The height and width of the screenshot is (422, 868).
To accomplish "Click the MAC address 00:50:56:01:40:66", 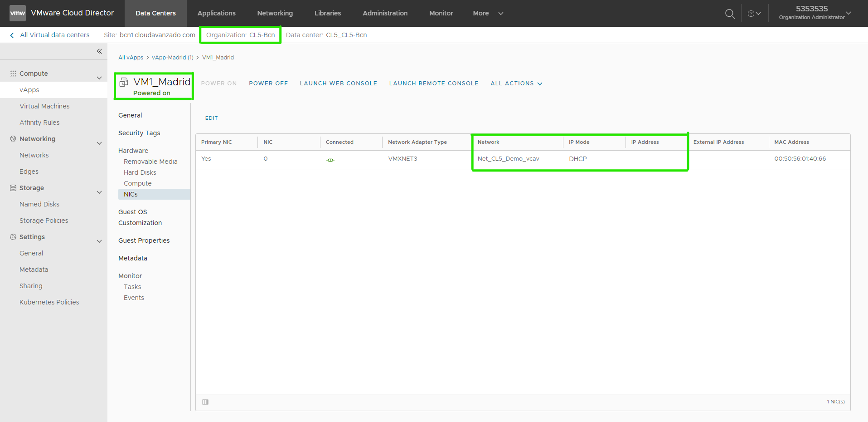I will click(x=800, y=159).
